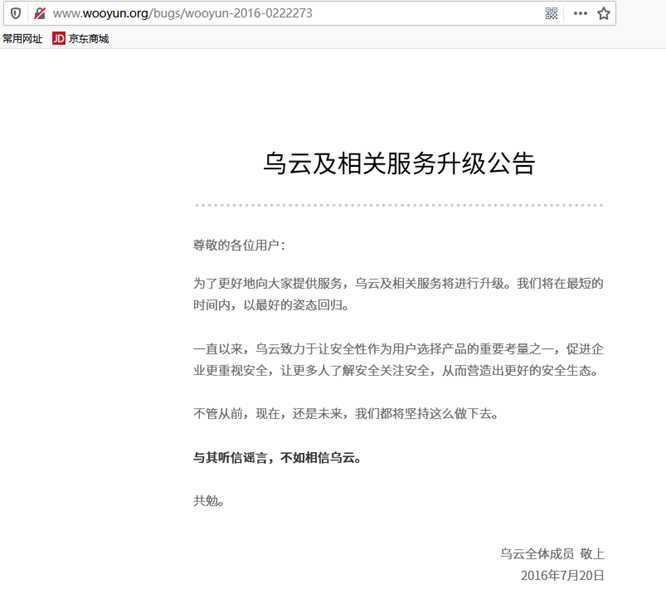Click the text 共勉
The image size is (666, 594).
point(209,501)
